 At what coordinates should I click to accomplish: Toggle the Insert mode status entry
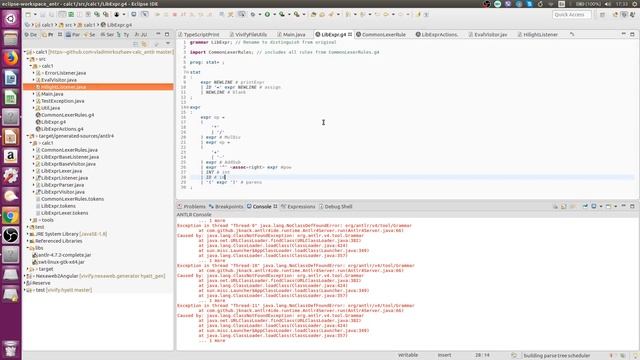(x=444, y=356)
